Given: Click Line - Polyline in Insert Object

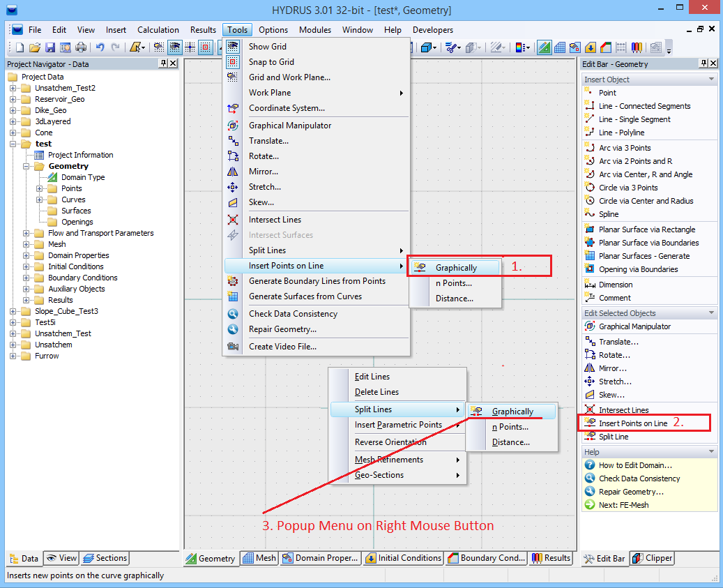Looking at the screenshot, I should click(622, 133).
